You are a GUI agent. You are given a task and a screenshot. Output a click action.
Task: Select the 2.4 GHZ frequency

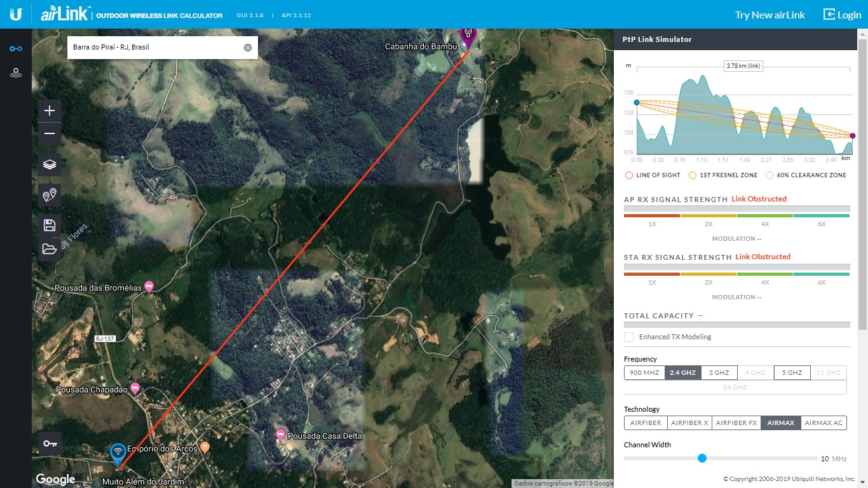click(683, 372)
